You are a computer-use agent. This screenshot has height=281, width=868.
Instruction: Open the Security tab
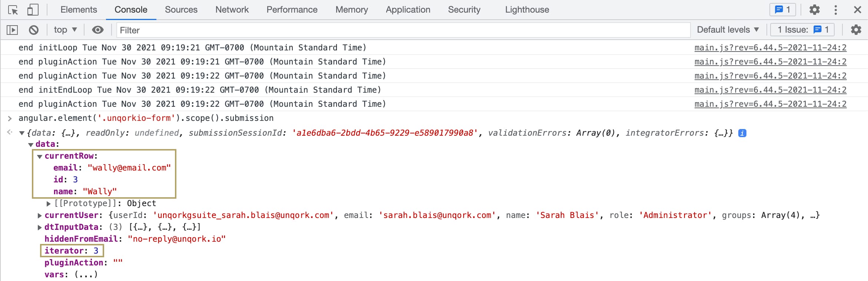click(464, 10)
